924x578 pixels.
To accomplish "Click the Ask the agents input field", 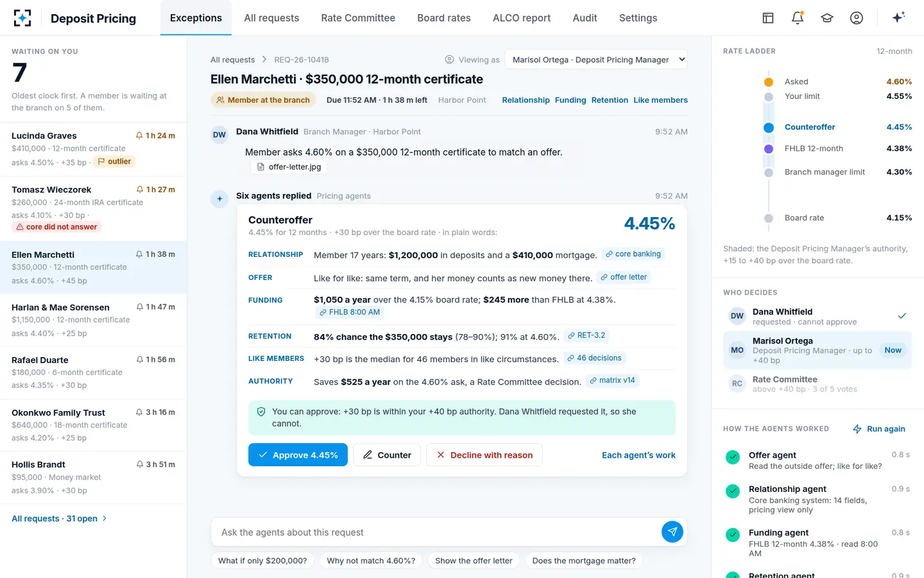I will point(436,532).
